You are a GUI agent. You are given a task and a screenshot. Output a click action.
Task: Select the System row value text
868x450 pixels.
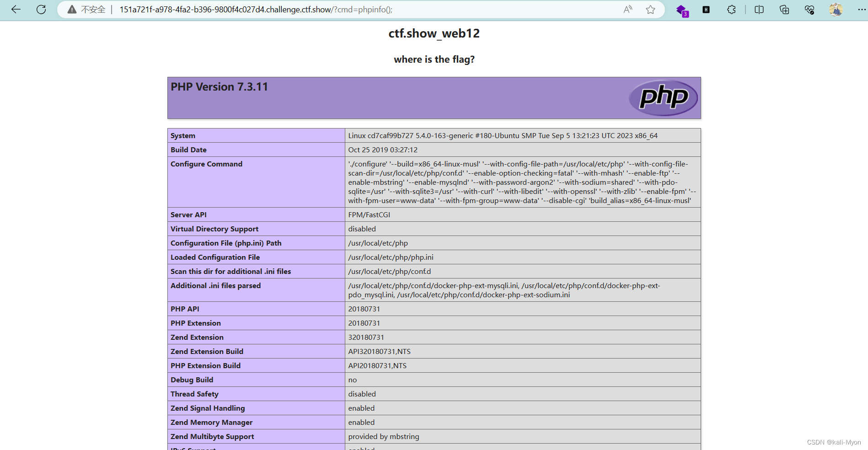click(x=502, y=135)
